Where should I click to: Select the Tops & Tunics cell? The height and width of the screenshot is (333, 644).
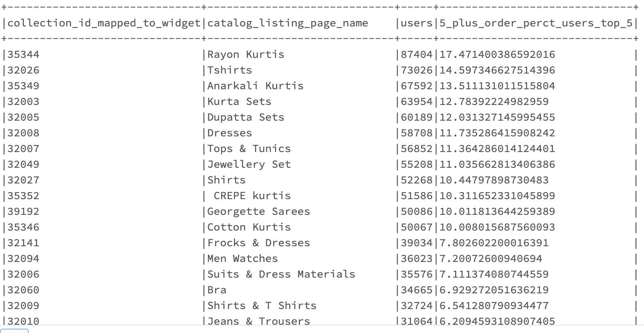(249, 149)
